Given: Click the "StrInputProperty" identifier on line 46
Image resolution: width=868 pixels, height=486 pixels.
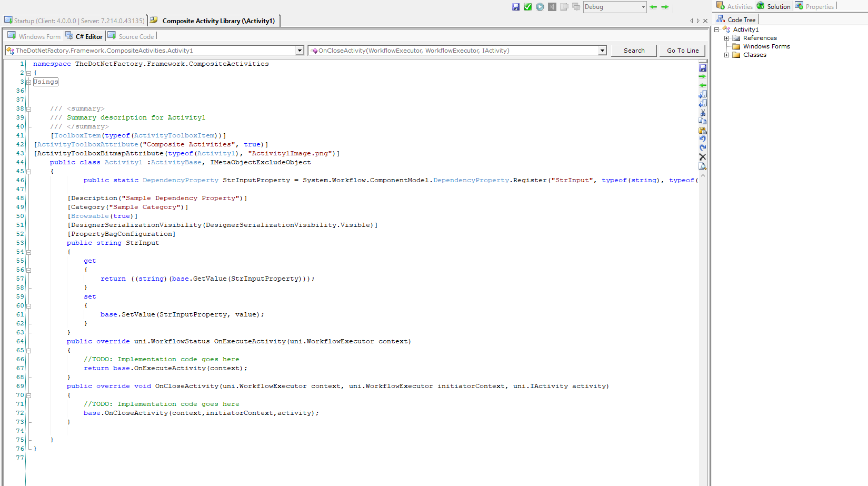Looking at the screenshot, I should pyautogui.click(x=256, y=180).
